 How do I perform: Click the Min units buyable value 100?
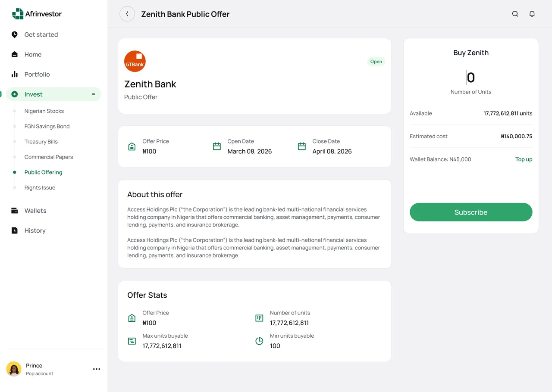click(275, 346)
